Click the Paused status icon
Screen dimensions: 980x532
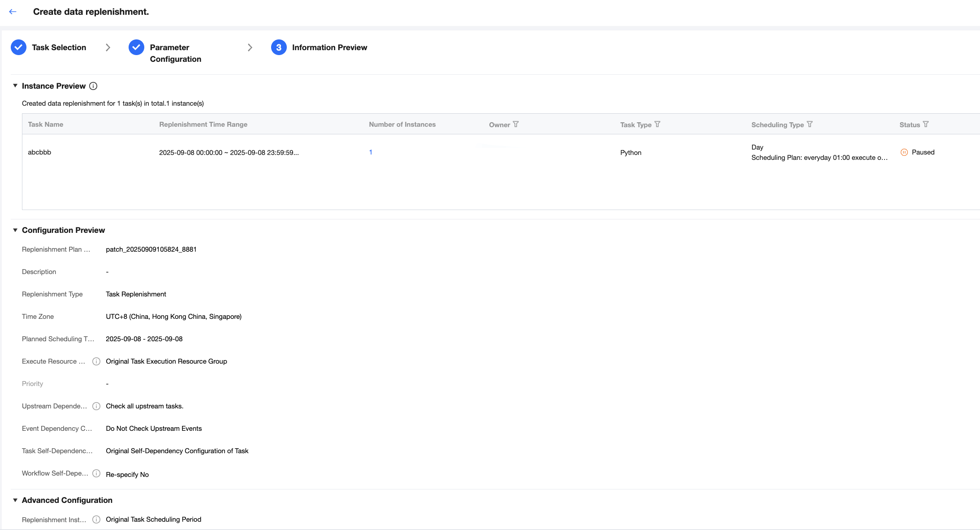[x=904, y=152]
